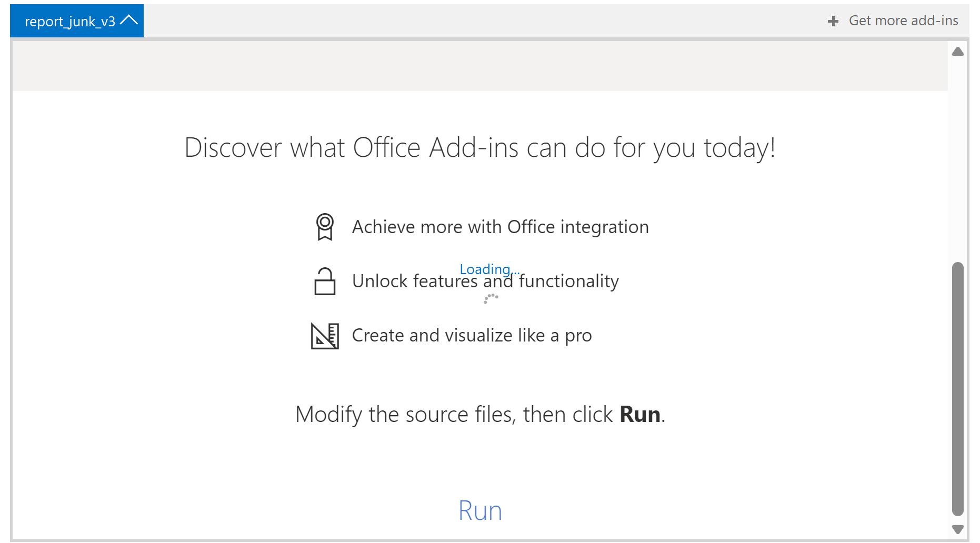Click the blue Run link
Viewport: 980px width, 543px height.
coord(480,510)
